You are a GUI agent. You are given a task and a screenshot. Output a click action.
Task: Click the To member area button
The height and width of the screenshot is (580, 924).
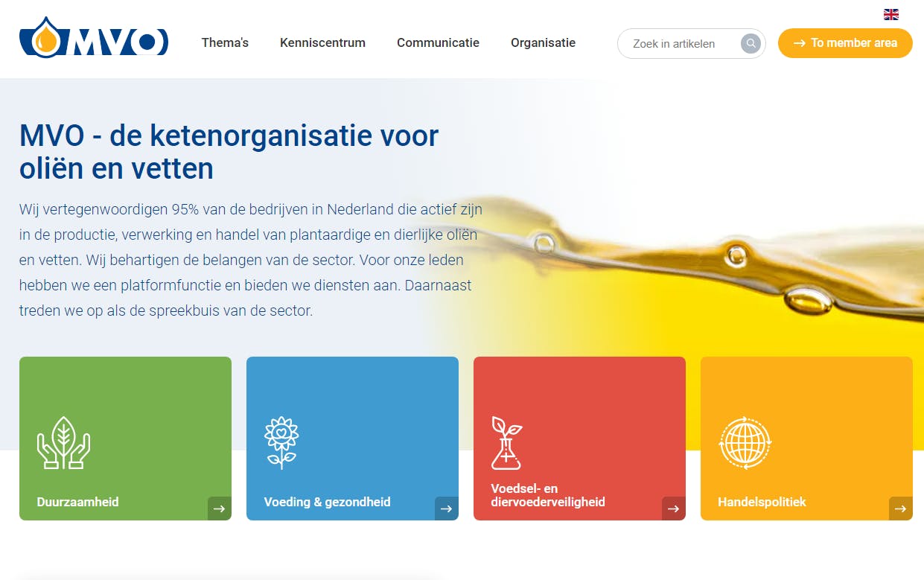[x=845, y=43]
